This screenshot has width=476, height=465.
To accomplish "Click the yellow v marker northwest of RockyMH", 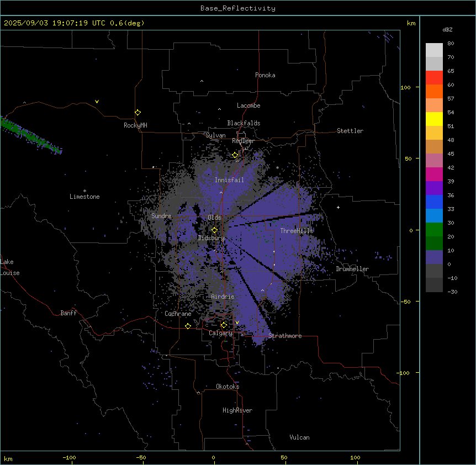I will pyautogui.click(x=97, y=102).
